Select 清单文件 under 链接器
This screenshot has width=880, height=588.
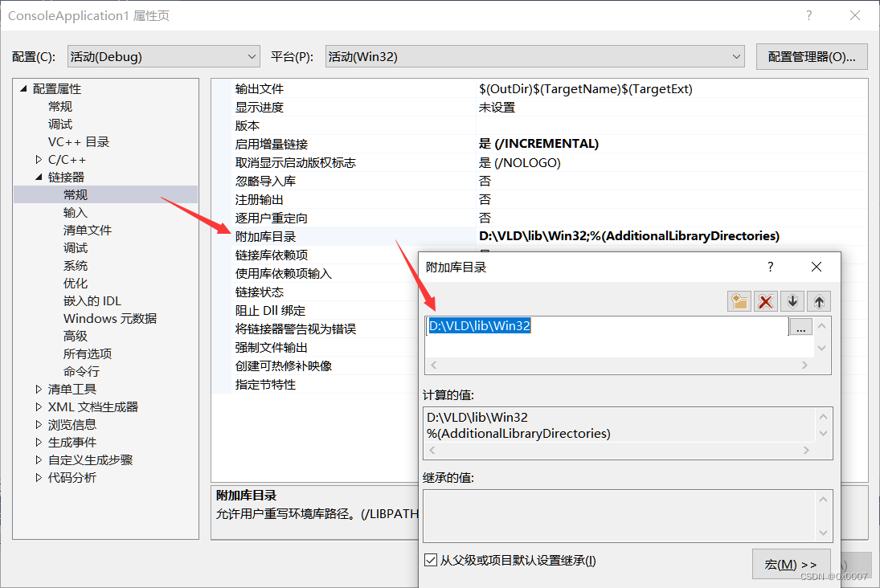[x=87, y=230]
